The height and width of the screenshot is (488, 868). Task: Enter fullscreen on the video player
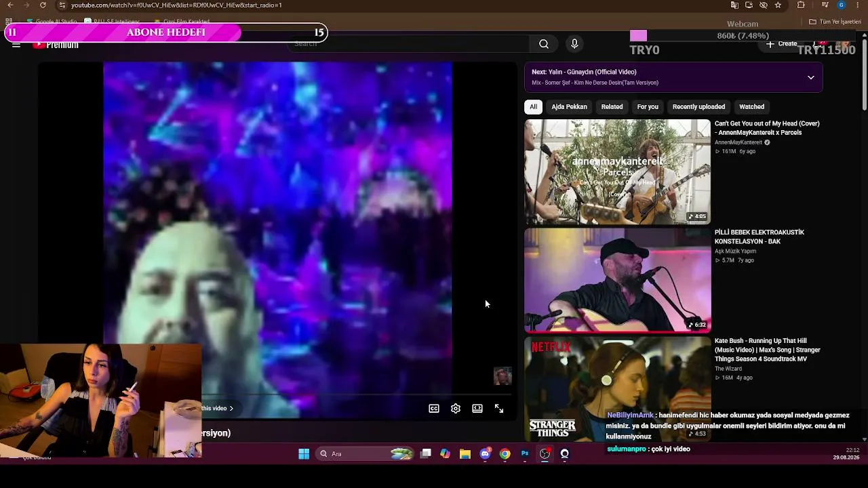[499, 409]
